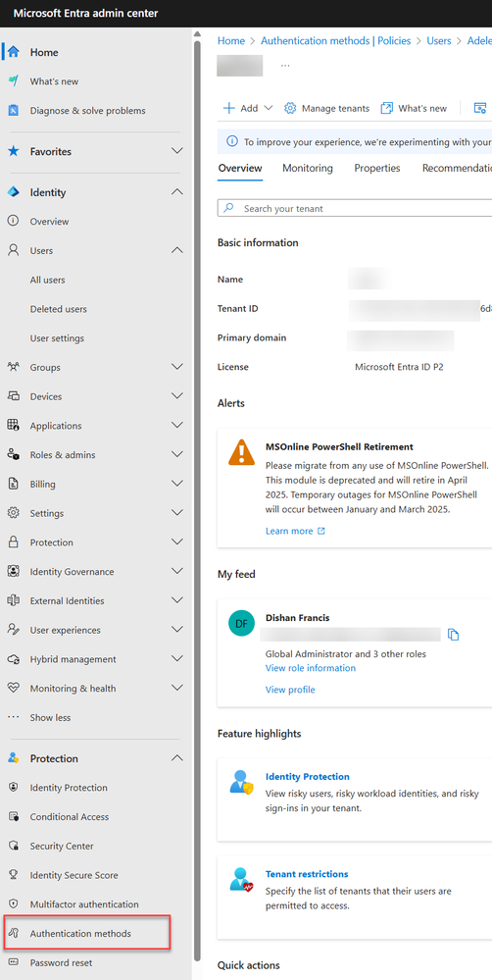Open the Identity Protection feature link
The image size is (492, 980).
click(x=307, y=776)
